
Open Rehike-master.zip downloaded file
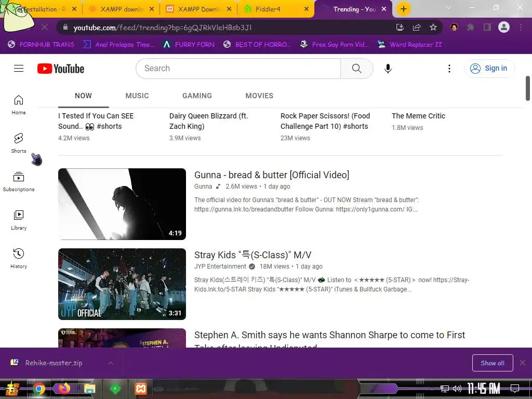(54, 363)
